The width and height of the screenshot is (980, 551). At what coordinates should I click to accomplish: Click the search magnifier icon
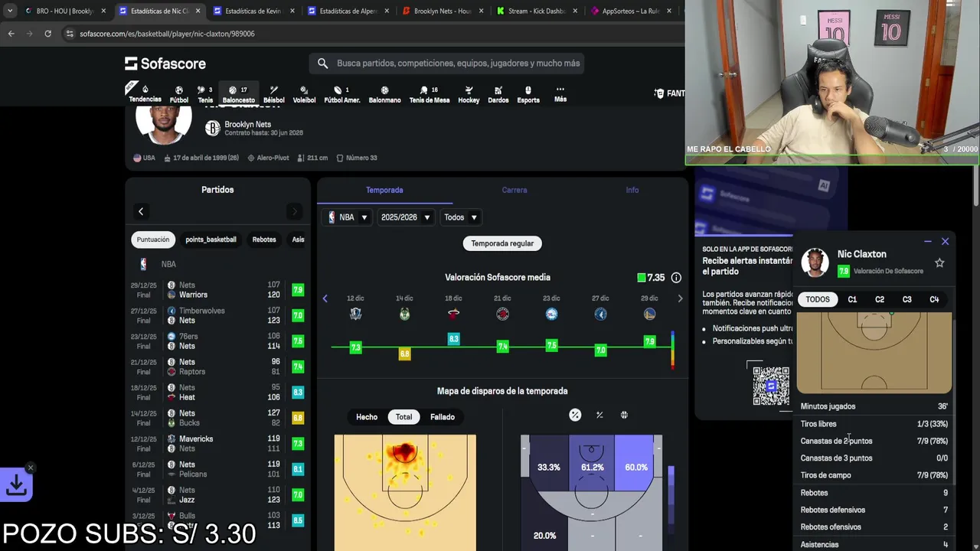322,64
